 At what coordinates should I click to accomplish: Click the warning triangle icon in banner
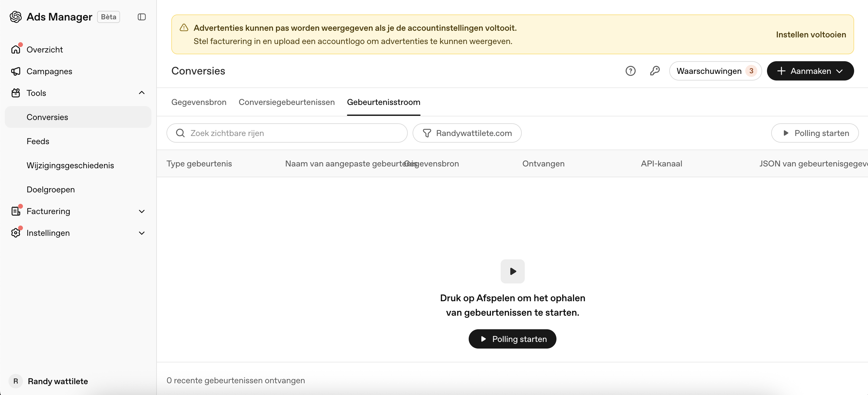(x=184, y=28)
